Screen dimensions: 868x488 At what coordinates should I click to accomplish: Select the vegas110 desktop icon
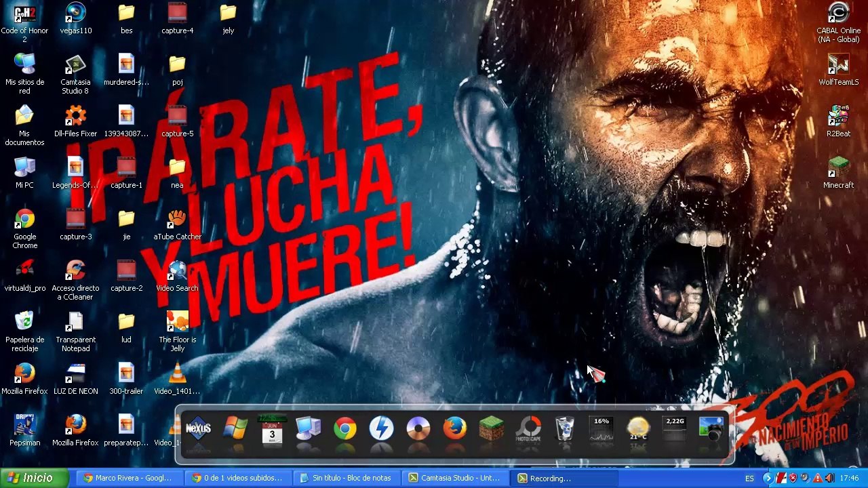tap(75, 18)
